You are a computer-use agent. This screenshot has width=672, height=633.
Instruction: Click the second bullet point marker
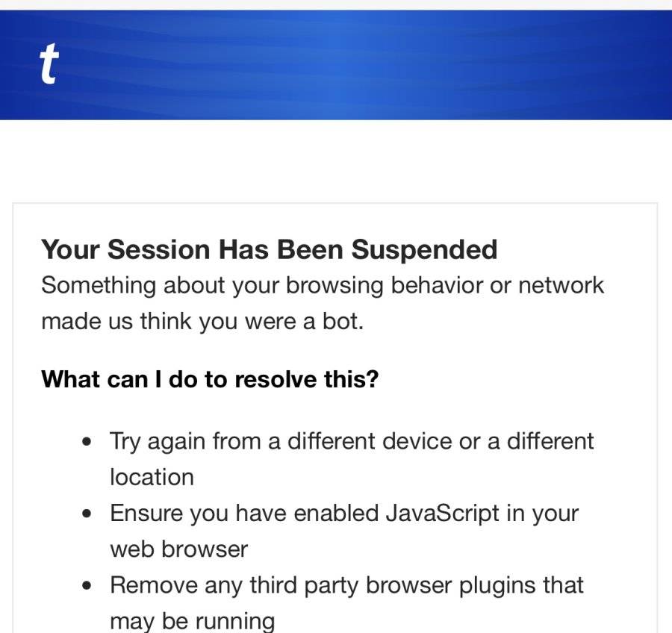coord(87,514)
